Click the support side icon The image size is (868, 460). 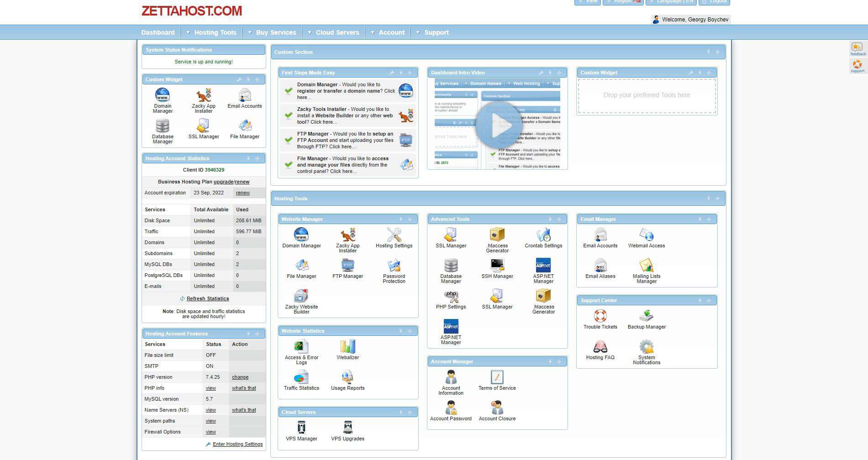coord(857,66)
